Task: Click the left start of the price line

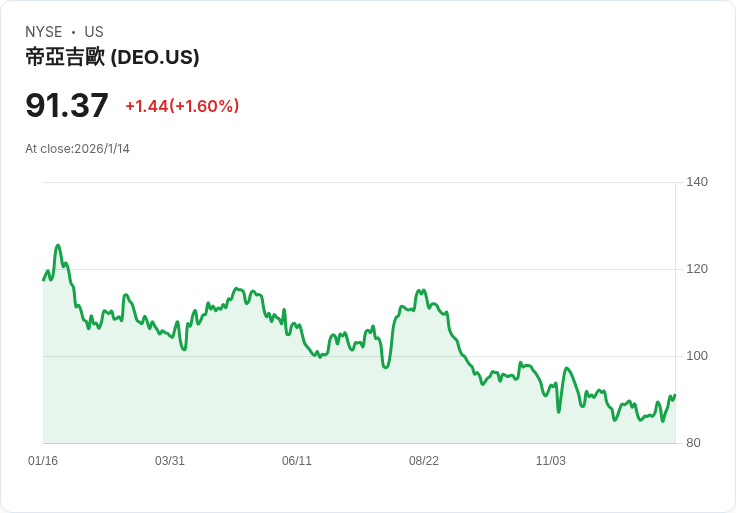Action: point(43,279)
